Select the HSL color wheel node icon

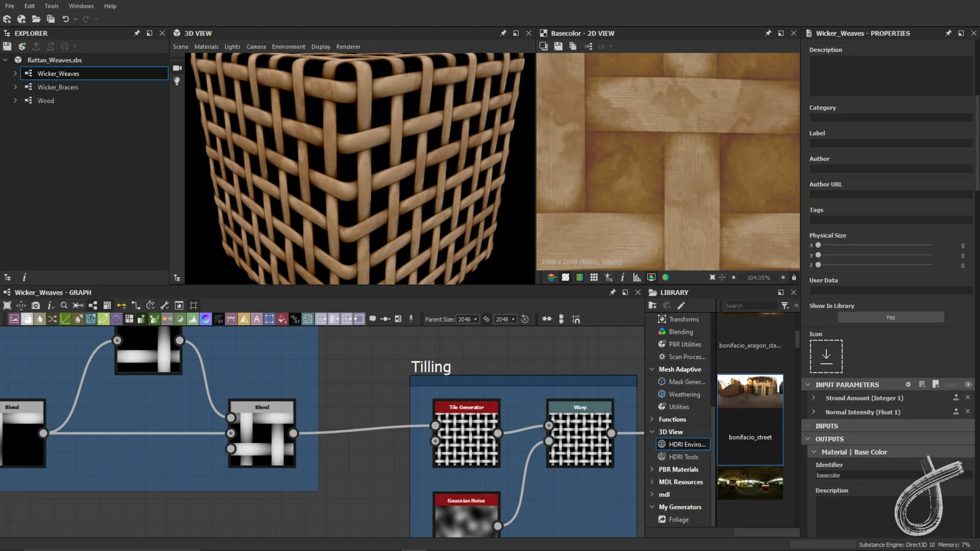coord(206,319)
